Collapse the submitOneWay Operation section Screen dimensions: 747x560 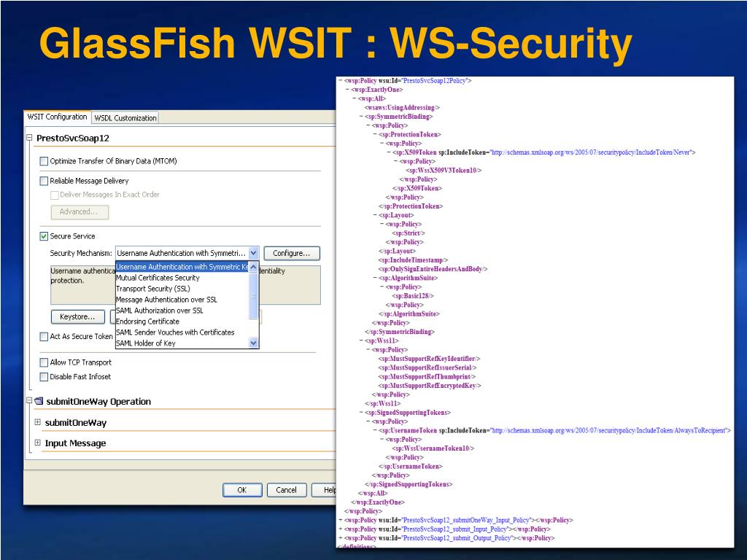coord(29,401)
